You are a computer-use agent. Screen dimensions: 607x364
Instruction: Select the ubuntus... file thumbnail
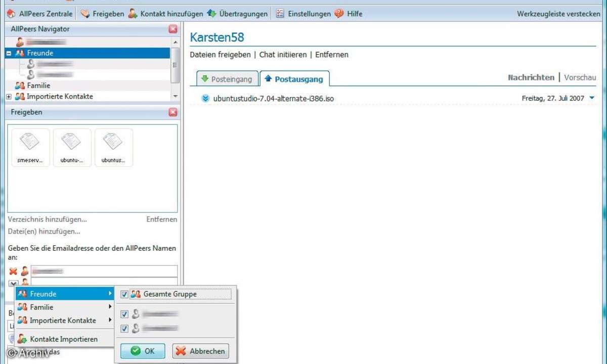click(x=113, y=147)
